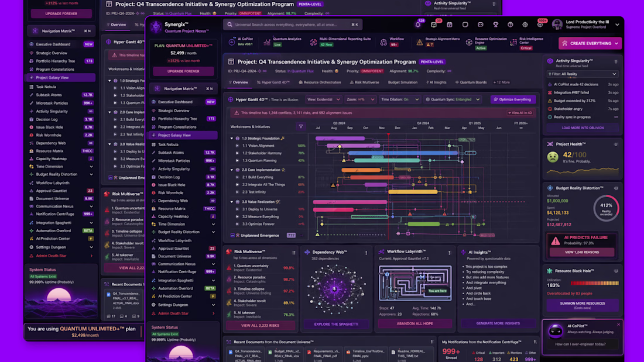Switch to the Hyper Gantt 4D tab
This screenshot has height=362, width=644.
[273, 82]
